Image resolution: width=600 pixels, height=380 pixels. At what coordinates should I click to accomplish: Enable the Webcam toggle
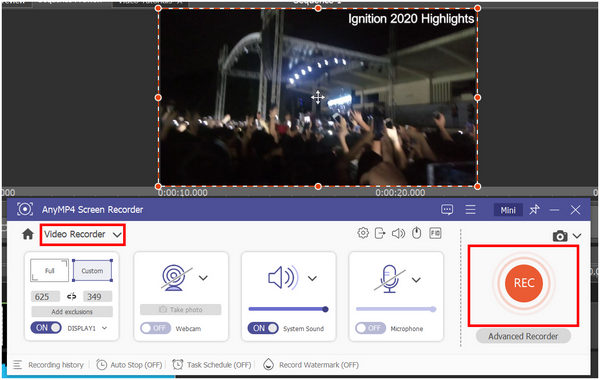click(155, 328)
